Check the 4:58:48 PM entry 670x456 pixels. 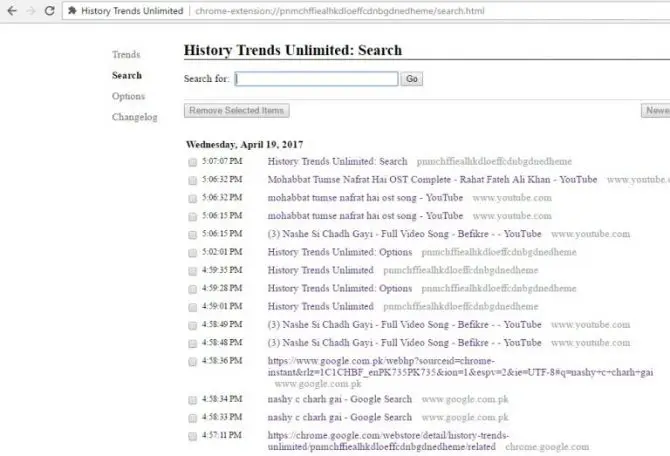[x=193, y=344]
